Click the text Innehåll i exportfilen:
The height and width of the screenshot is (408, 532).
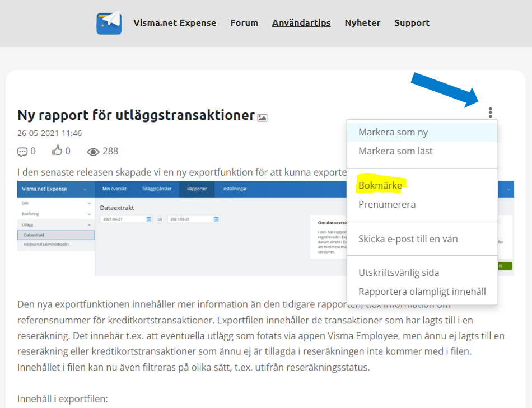[x=62, y=399]
